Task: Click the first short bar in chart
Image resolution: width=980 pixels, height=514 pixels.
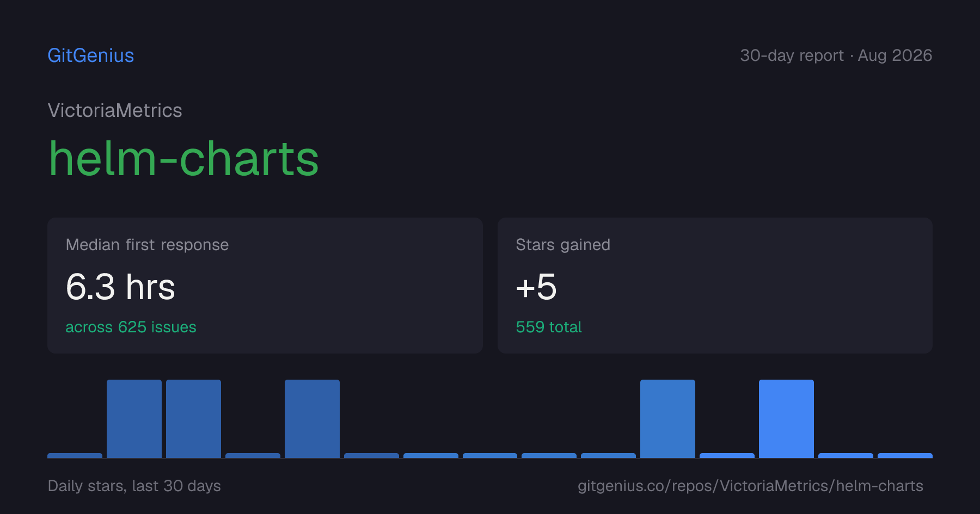Action: pos(75,456)
